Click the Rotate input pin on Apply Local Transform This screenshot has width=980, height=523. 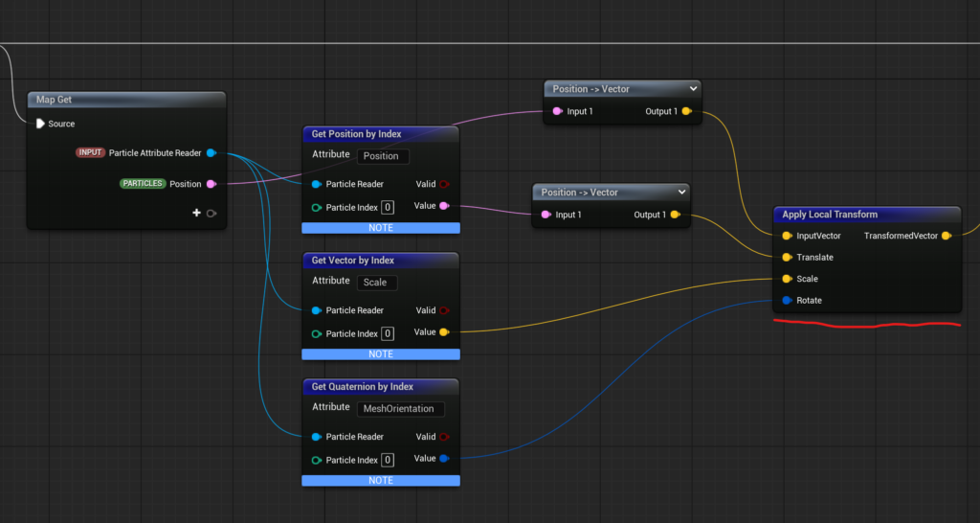(787, 301)
